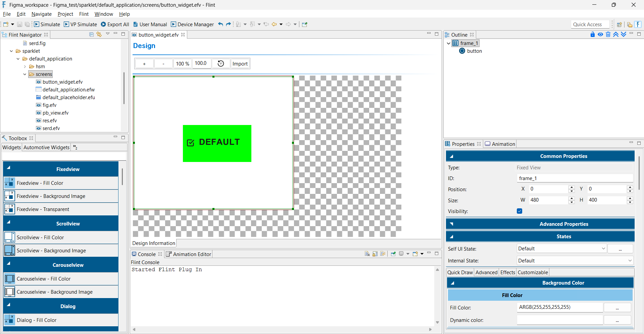
Task: Click the pin editor toolbar icon
Action: [305, 24]
